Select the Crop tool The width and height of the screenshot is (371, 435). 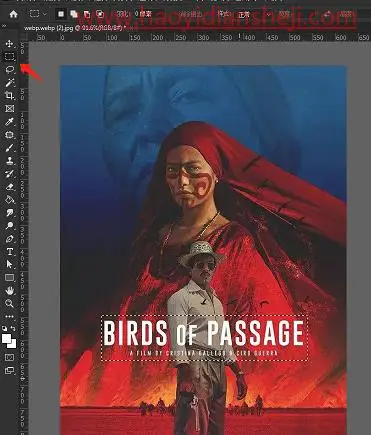9,96
